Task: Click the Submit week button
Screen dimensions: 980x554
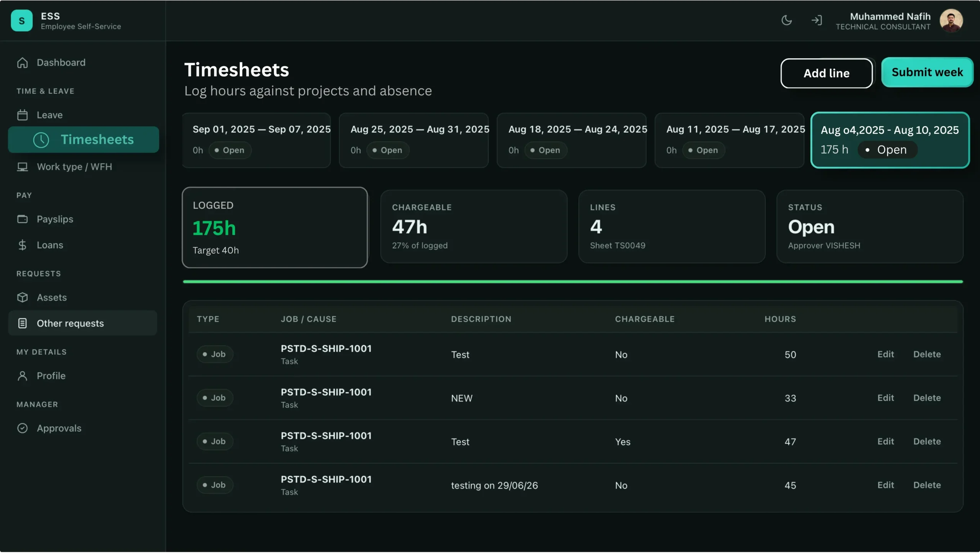Action: 927,72
